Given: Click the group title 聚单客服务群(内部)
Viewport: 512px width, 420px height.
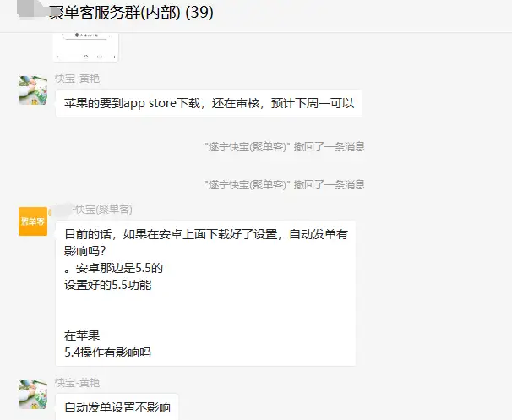Looking at the screenshot, I should (x=115, y=13).
